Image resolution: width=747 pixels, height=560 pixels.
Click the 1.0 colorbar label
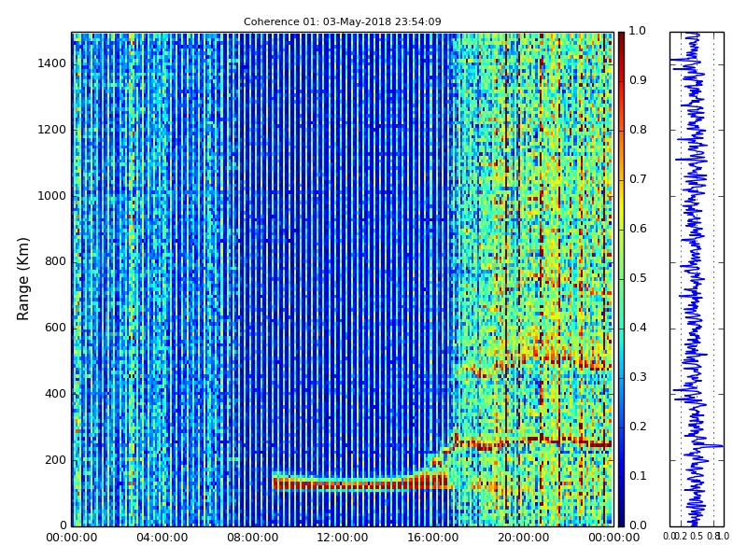click(x=638, y=31)
